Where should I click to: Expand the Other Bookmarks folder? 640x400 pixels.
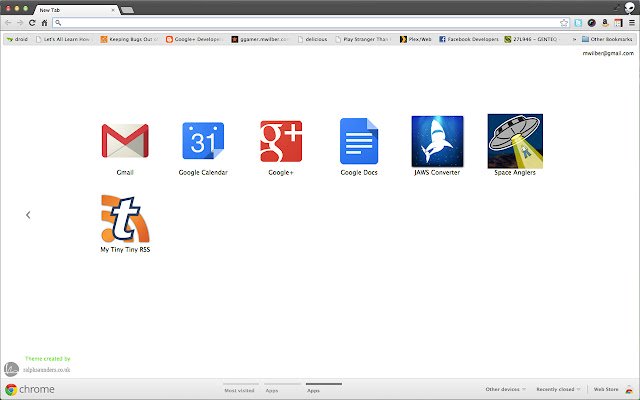[607, 39]
